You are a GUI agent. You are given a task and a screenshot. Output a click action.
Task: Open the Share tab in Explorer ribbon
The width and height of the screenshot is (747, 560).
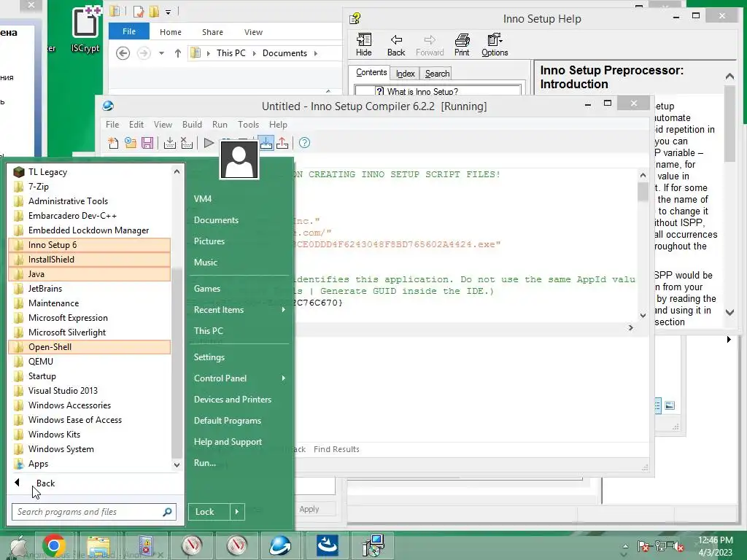pos(212,32)
